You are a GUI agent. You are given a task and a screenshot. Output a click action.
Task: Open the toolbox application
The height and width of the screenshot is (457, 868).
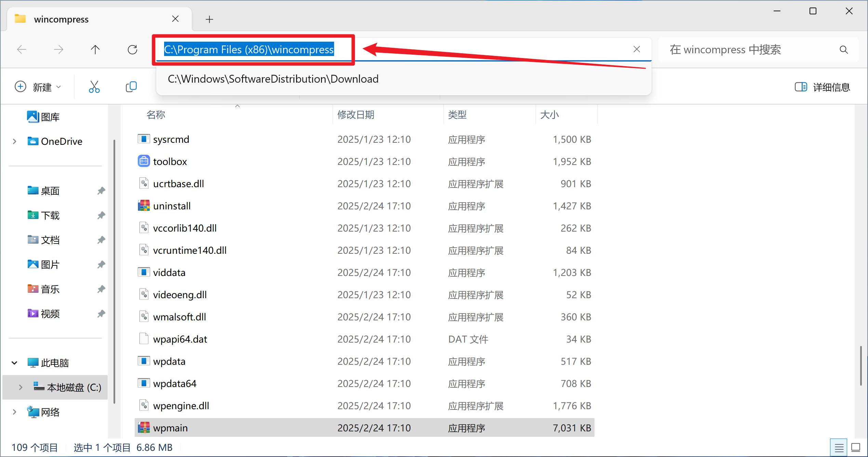coord(170,162)
